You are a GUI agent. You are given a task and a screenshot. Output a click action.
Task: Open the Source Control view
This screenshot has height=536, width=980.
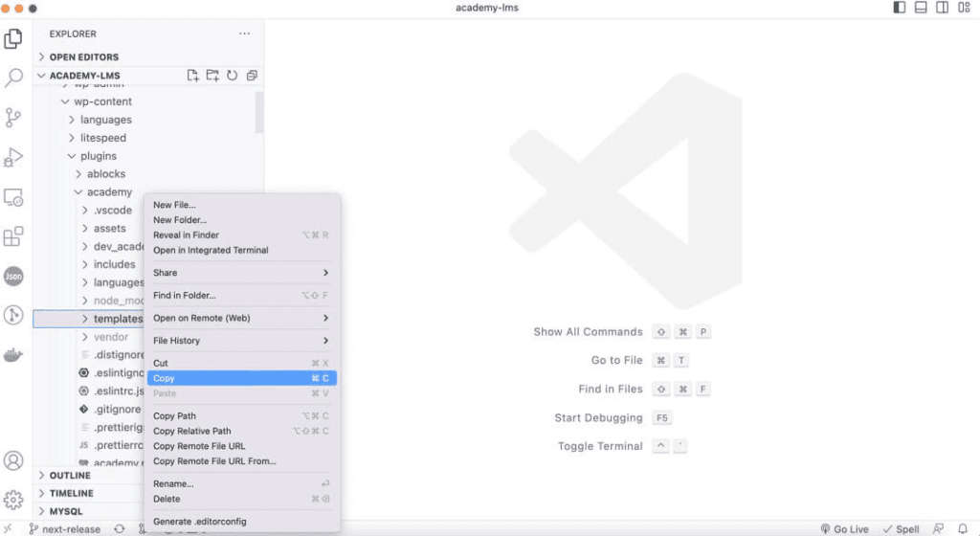tap(13, 117)
